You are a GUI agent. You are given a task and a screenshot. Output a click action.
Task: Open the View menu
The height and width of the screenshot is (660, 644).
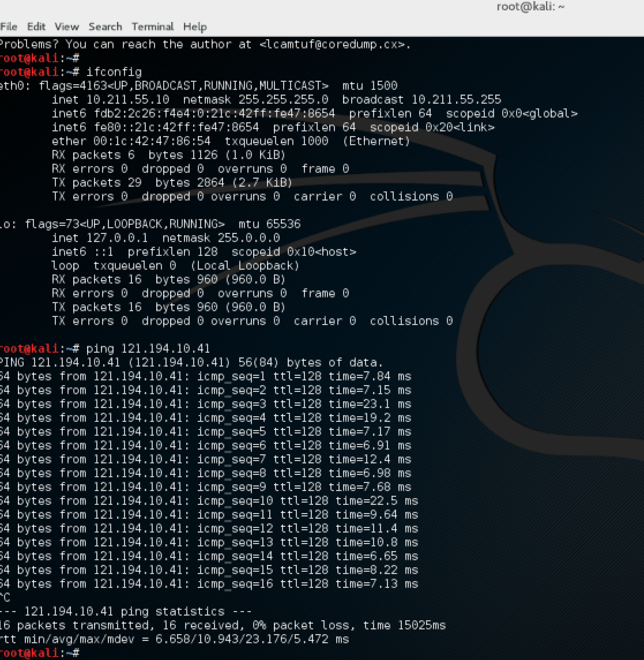click(x=66, y=27)
